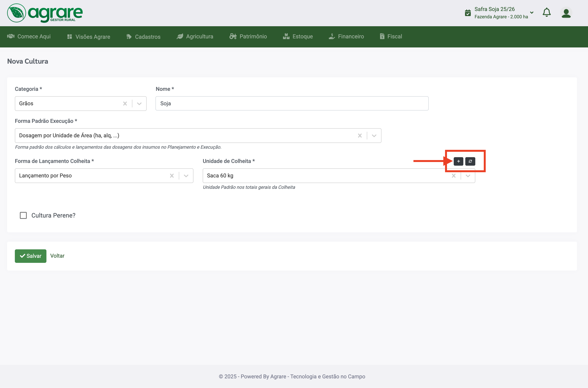This screenshot has height=388, width=588.
Task: Add new Unidade de Colheita with plus button
Action: (x=459, y=161)
